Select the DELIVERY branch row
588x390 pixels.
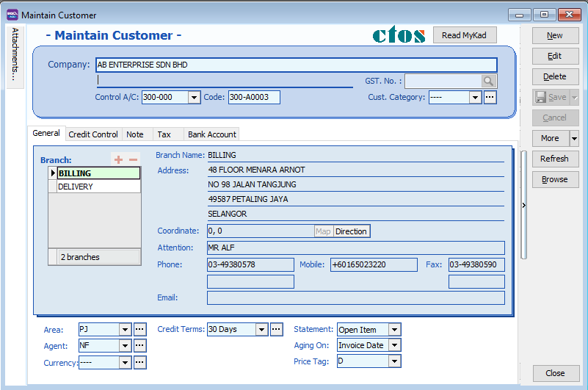point(98,187)
